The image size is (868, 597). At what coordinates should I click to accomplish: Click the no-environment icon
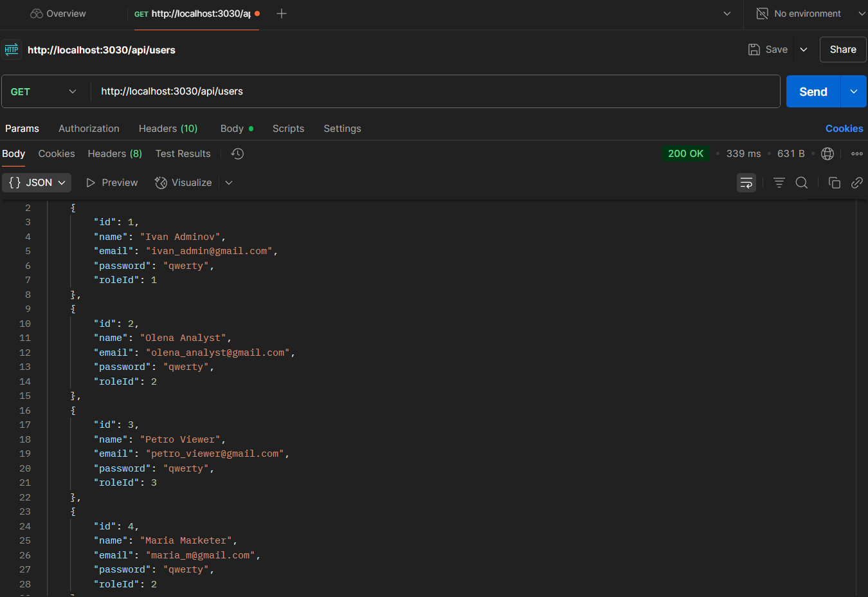coord(762,14)
